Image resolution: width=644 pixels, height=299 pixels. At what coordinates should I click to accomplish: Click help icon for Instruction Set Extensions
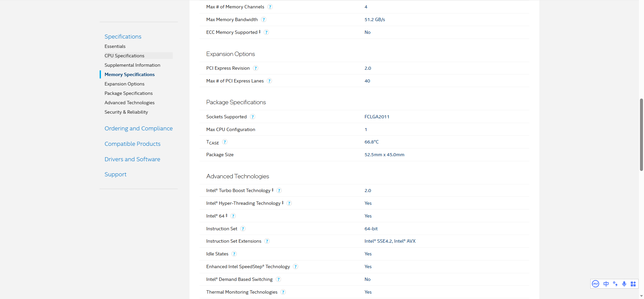tap(267, 241)
